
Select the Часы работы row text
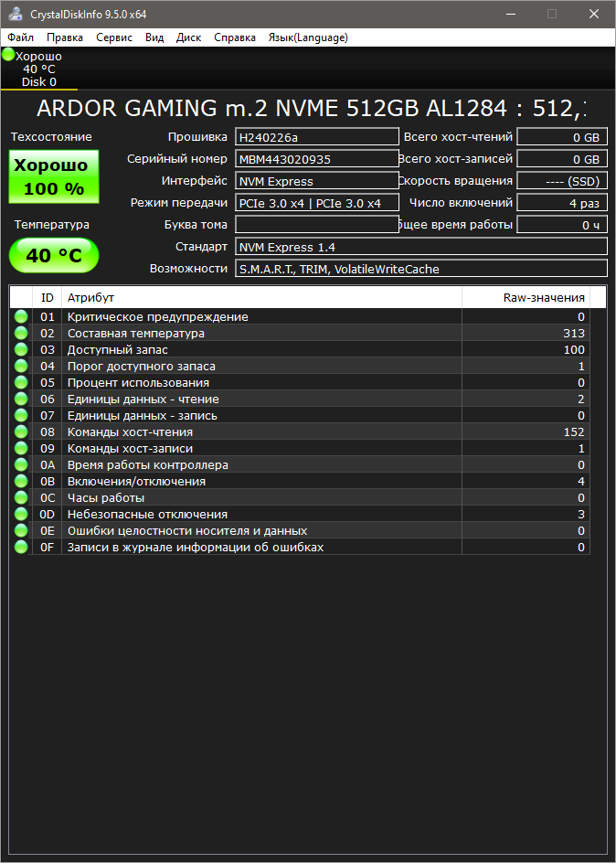(x=106, y=498)
